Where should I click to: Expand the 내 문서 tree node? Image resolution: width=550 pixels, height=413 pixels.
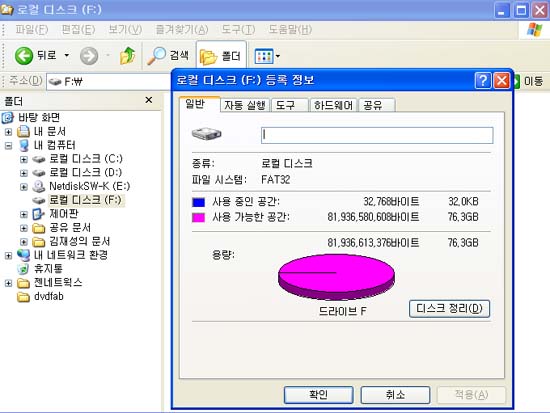(8, 132)
